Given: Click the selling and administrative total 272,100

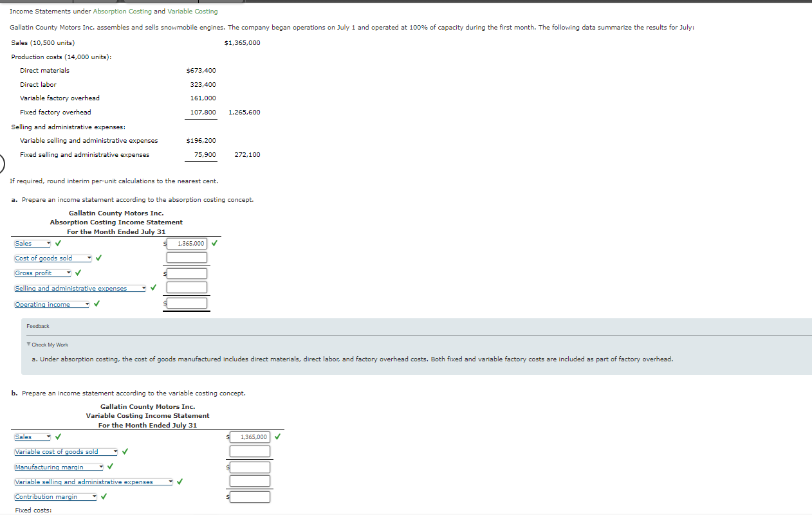Looking at the screenshot, I should pos(248,155).
